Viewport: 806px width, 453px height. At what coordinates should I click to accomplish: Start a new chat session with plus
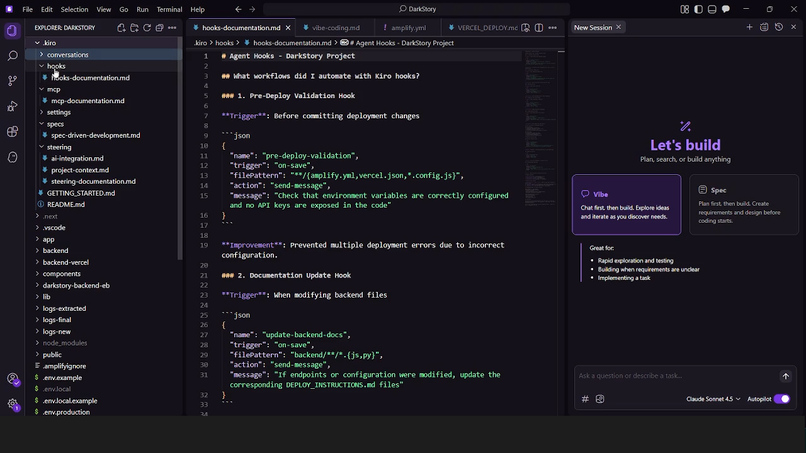[749, 27]
